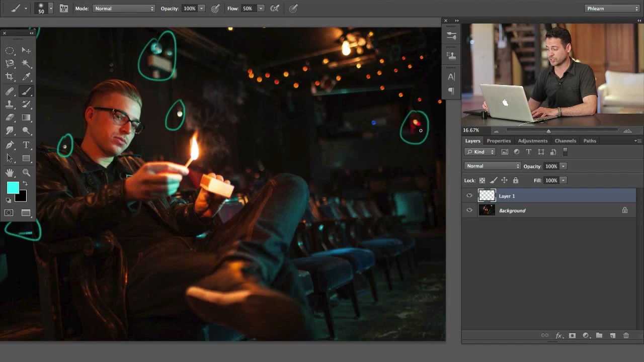Choose the Path Selection tool
The width and height of the screenshot is (644, 362).
[x=10, y=158]
